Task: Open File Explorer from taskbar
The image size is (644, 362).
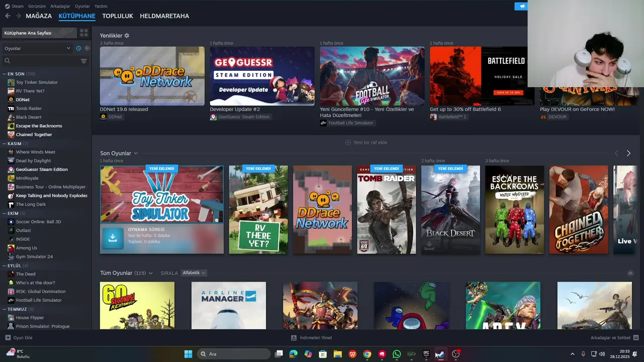Action: click(x=338, y=354)
